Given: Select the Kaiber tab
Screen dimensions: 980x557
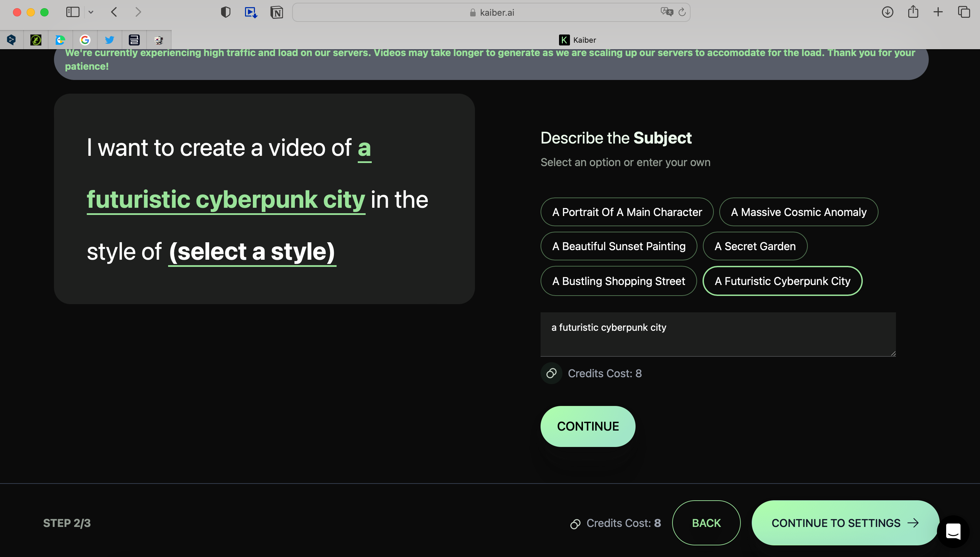Looking at the screenshot, I should [x=577, y=40].
